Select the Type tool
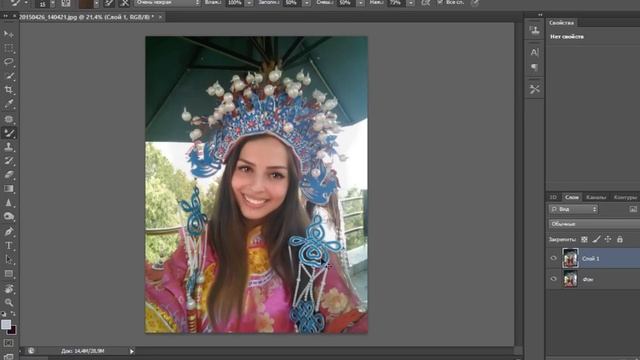 coord(9,245)
